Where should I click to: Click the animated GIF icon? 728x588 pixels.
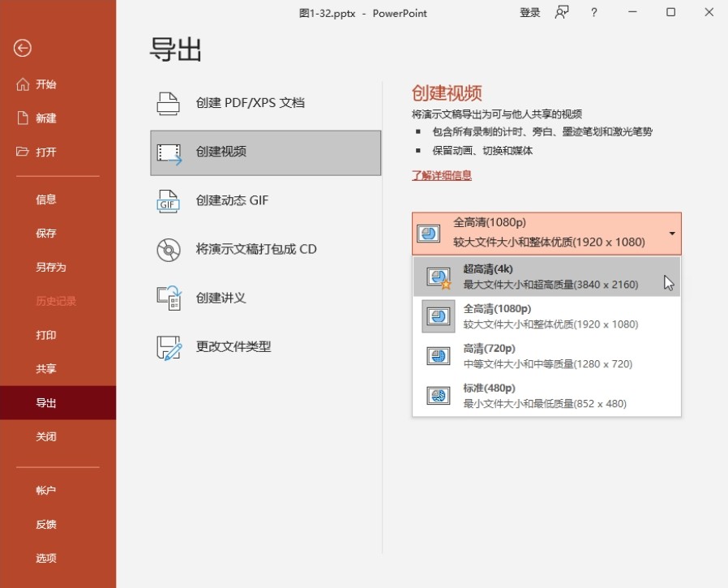point(168,201)
